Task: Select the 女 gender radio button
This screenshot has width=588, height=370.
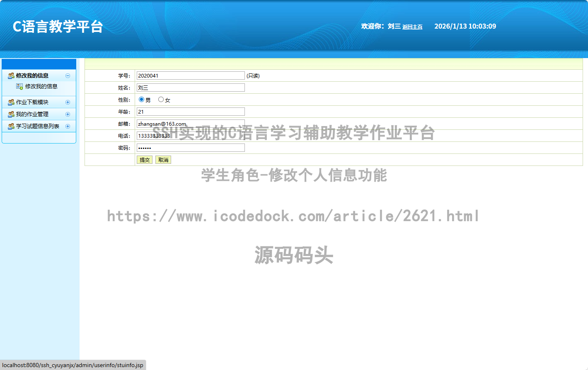Action: click(x=161, y=100)
